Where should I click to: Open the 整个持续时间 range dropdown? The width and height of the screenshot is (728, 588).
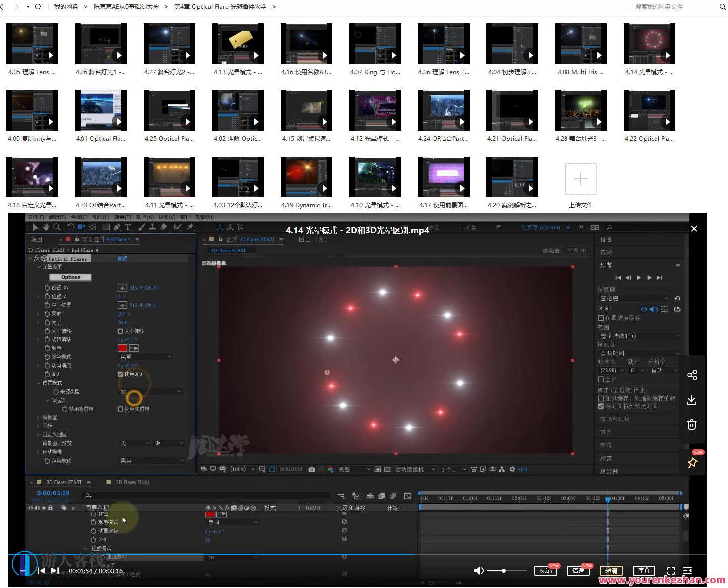tap(639, 336)
